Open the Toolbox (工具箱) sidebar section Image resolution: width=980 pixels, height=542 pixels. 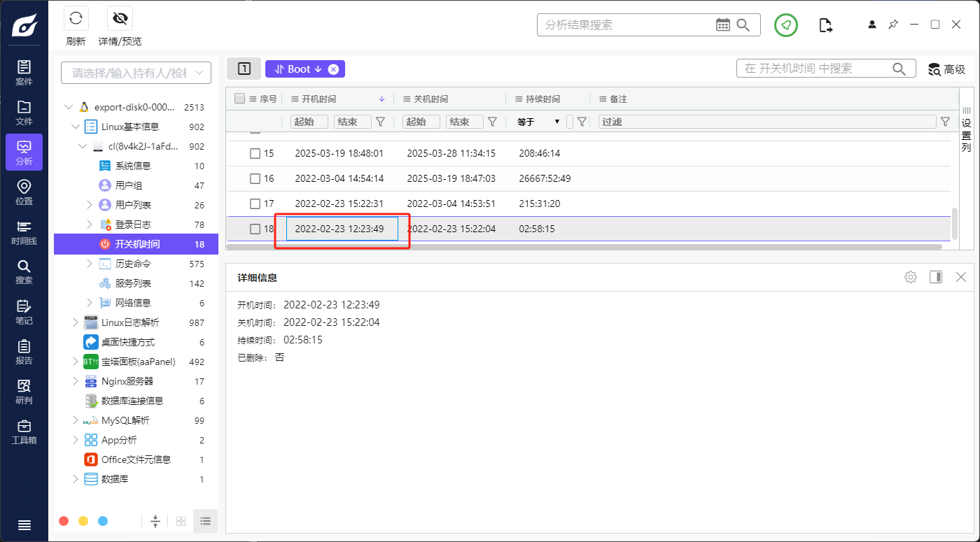pyautogui.click(x=24, y=432)
